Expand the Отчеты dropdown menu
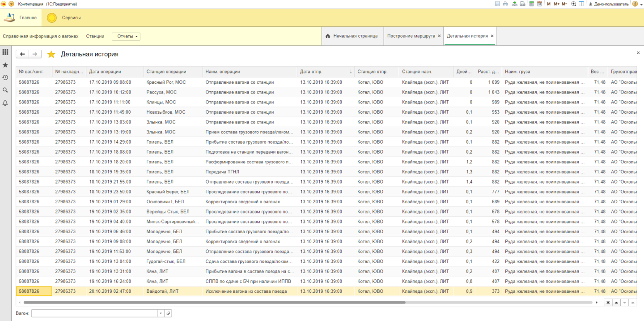Viewport: 644px width, 321px height. tap(126, 36)
